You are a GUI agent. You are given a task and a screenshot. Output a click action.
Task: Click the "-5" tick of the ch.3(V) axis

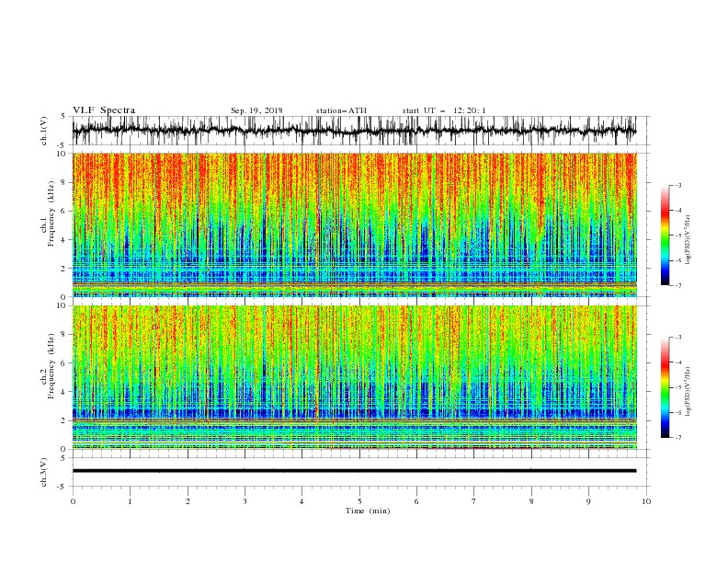[63, 487]
